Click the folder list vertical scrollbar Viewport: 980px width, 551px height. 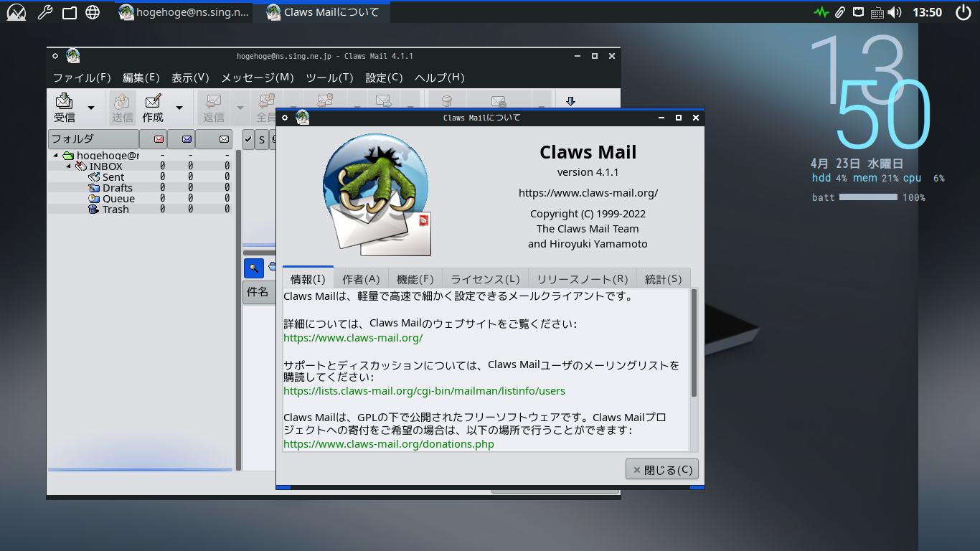pyautogui.click(x=239, y=310)
